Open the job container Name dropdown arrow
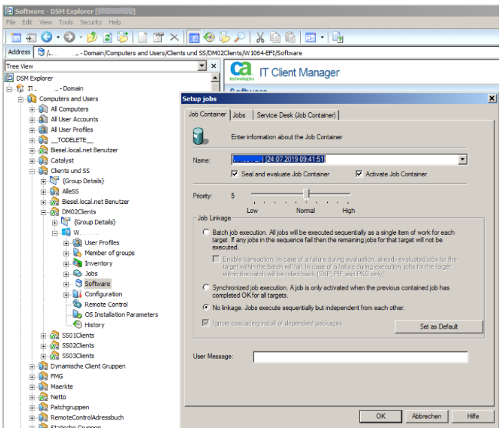 pyautogui.click(x=462, y=159)
